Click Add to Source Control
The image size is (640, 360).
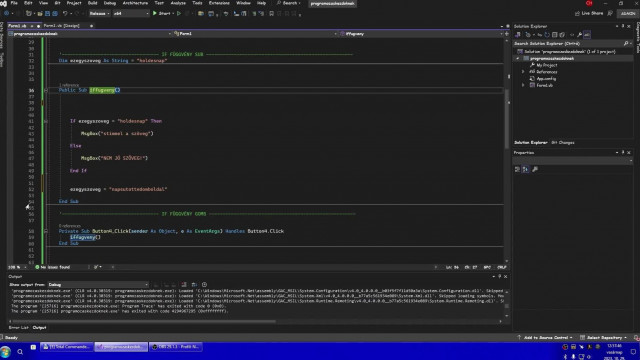click(545, 338)
